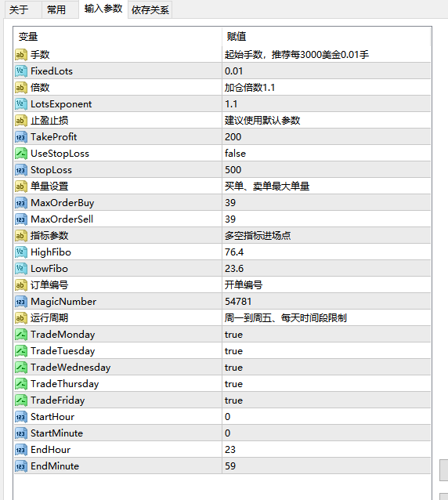The height and width of the screenshot is (500, 448).
Task: Select the text 周一到周五、每天时间段限制
Action: click(286, 318)
